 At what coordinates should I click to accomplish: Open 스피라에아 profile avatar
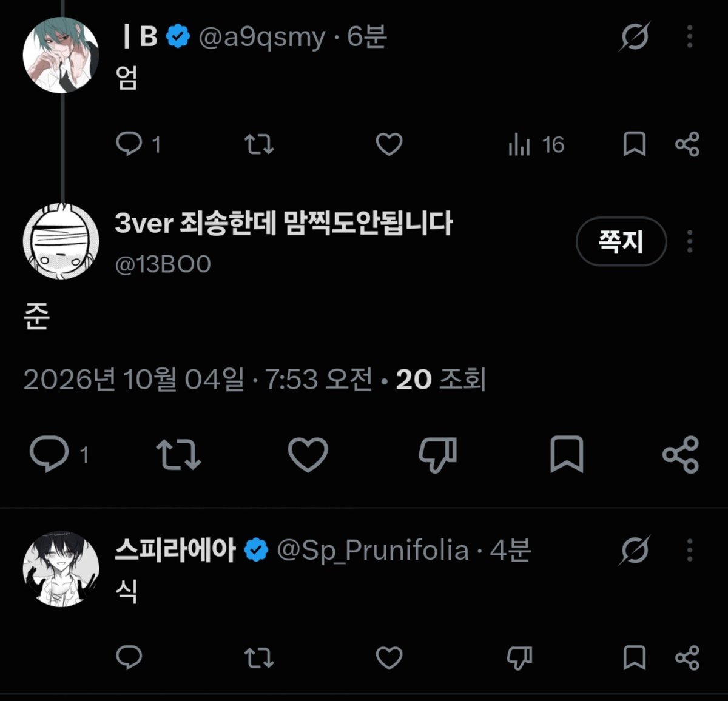click(61, 569)
